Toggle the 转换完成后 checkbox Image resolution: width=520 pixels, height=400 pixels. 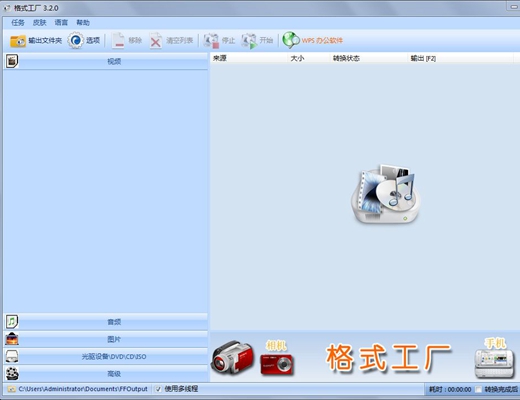pos(479,389)
